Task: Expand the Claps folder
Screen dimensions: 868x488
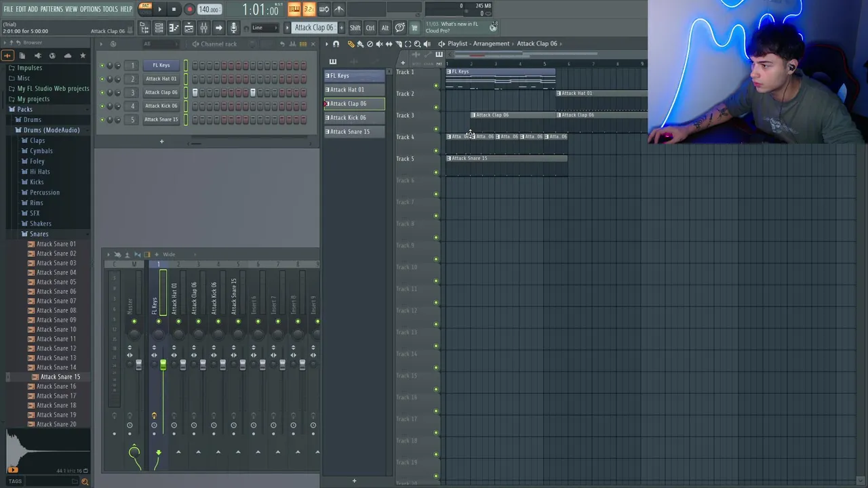Action: click(x=37, y=140)
